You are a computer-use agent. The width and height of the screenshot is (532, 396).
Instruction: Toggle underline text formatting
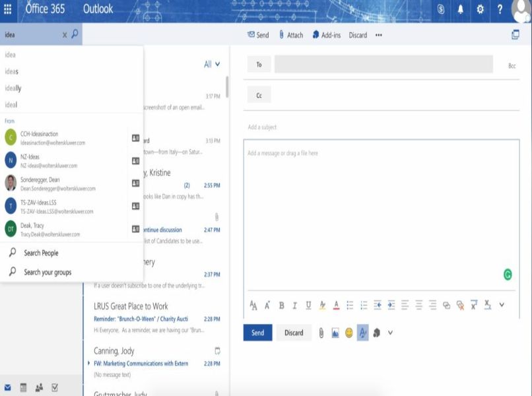(307, 305)
